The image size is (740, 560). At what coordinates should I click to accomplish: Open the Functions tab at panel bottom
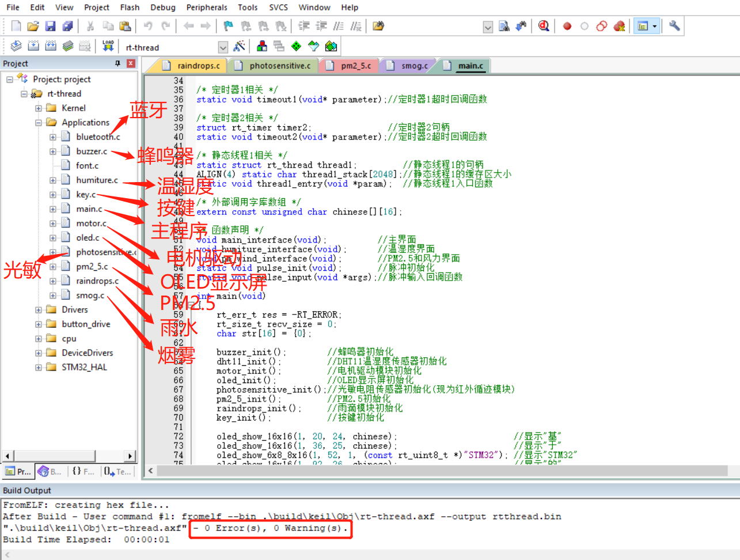[x=84, y=471]
